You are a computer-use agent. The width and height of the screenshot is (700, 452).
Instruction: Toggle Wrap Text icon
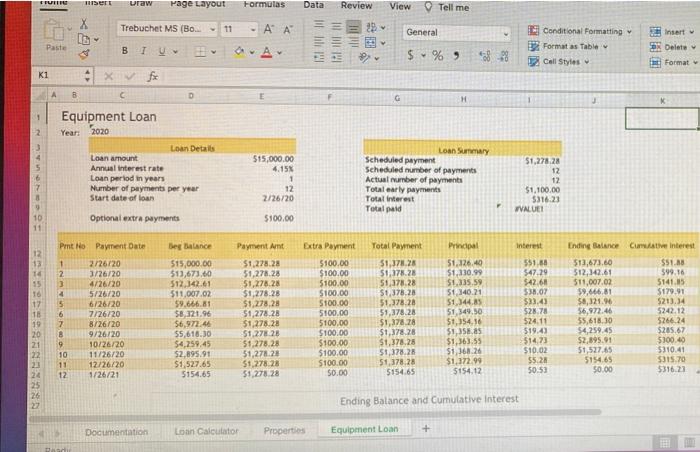371,28
